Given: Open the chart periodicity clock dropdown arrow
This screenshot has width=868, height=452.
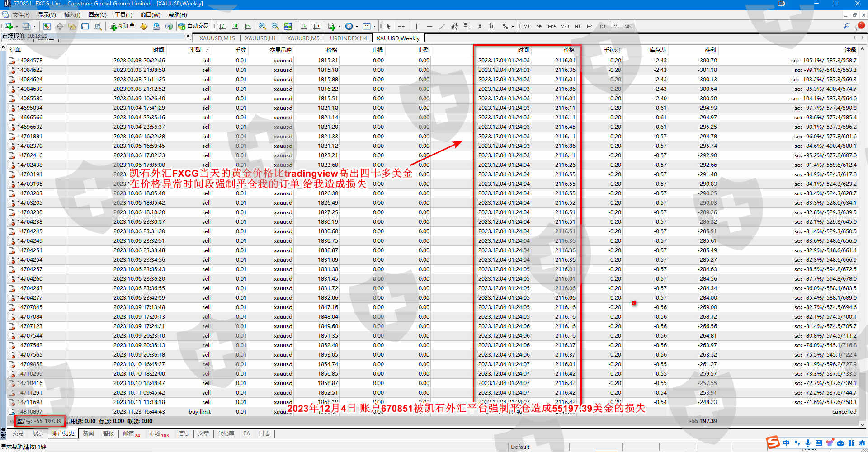Looking at the screenshot, I should pos(357,27).
